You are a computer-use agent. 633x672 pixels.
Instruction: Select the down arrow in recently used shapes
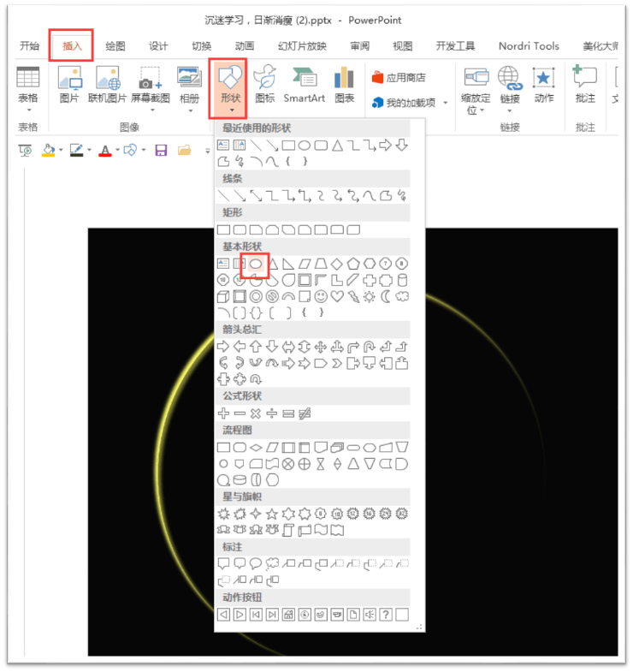(402, 146)
